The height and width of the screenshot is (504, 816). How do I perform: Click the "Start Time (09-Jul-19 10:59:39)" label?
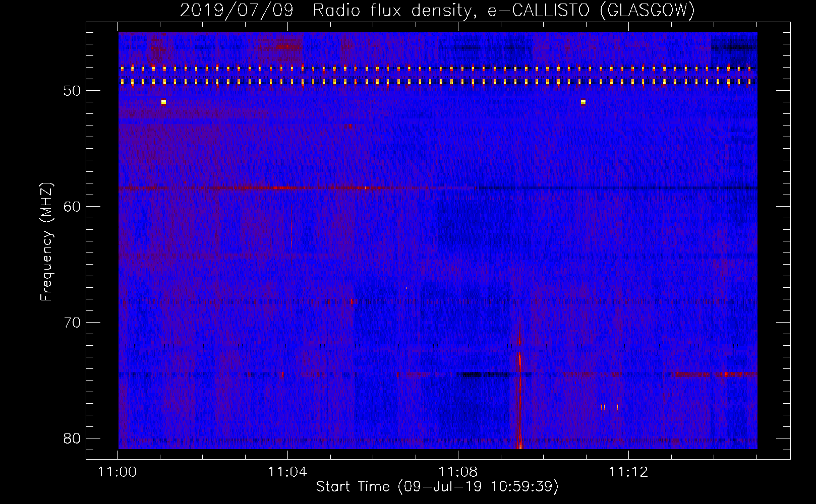[437, 487]
